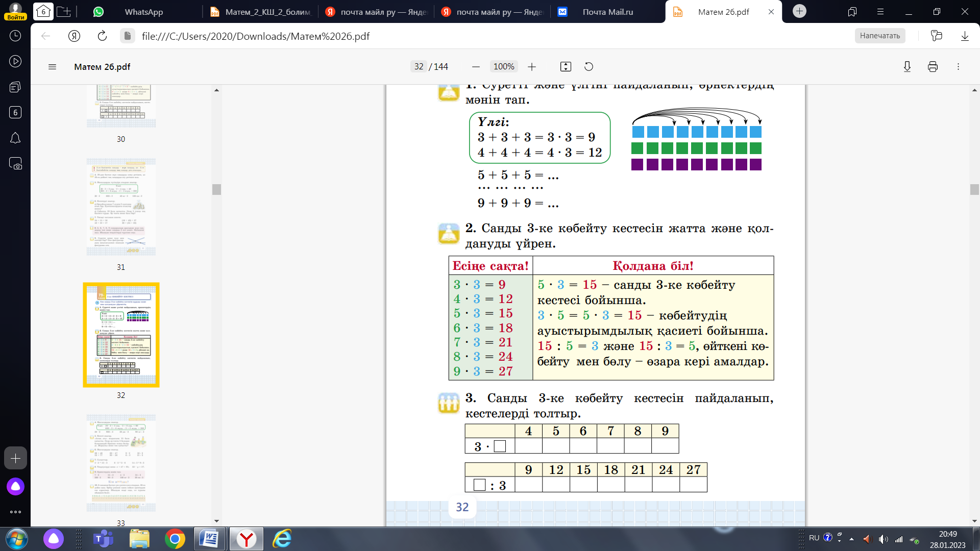980x551 pixels.
Task: Switch to the WhatsApp tab
Action: point(143,12)
